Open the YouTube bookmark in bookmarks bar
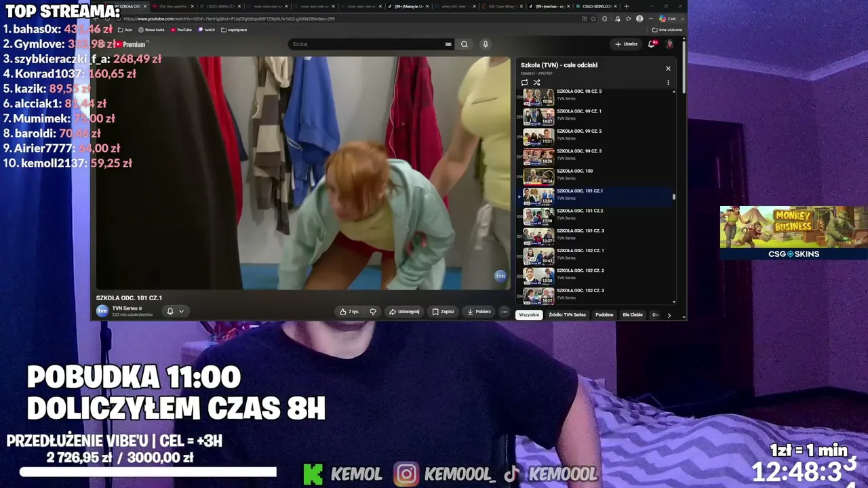Viewport: 868px width, 488px height. (181, 30)
